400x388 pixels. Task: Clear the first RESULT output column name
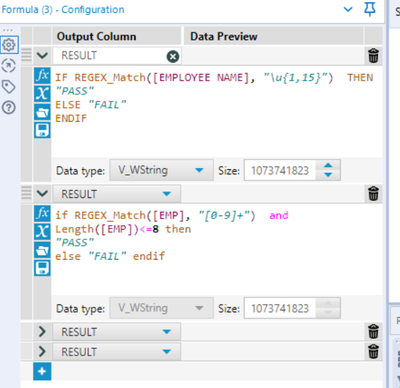(173, 56)
